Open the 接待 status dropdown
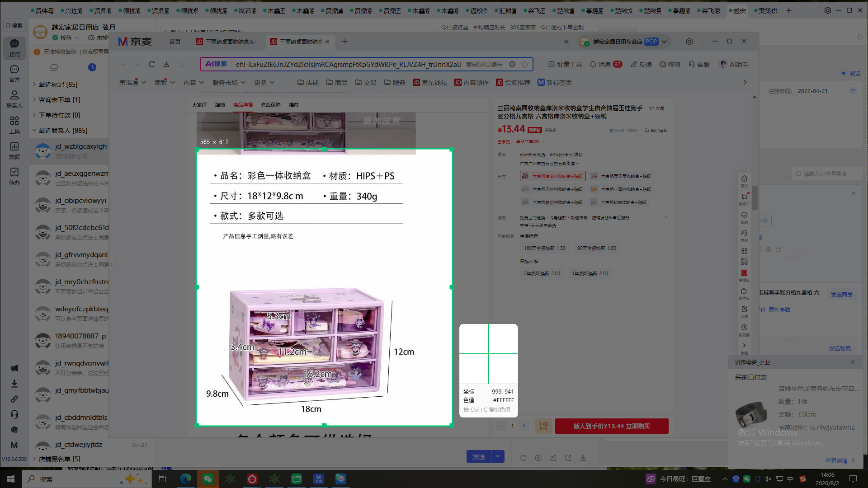 pos(66,38)
